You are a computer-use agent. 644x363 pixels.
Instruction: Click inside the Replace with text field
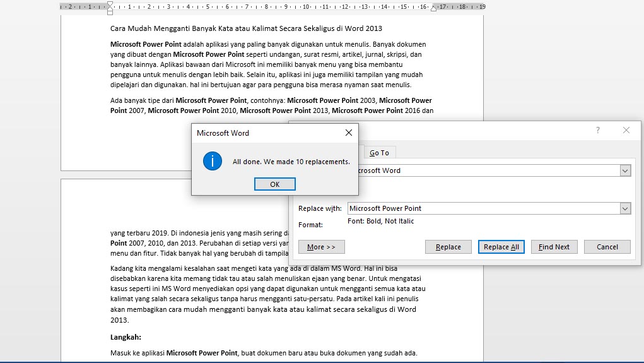[479, 208]
